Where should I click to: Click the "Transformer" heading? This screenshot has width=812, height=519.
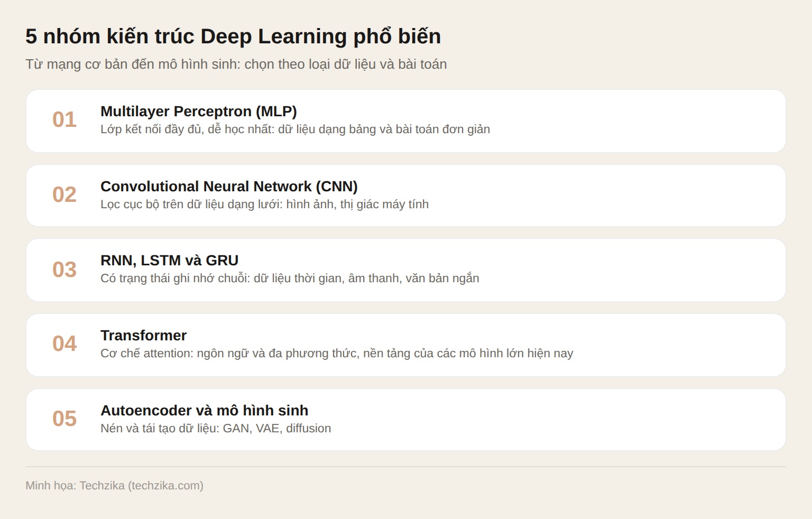click(x=143, y=336)
